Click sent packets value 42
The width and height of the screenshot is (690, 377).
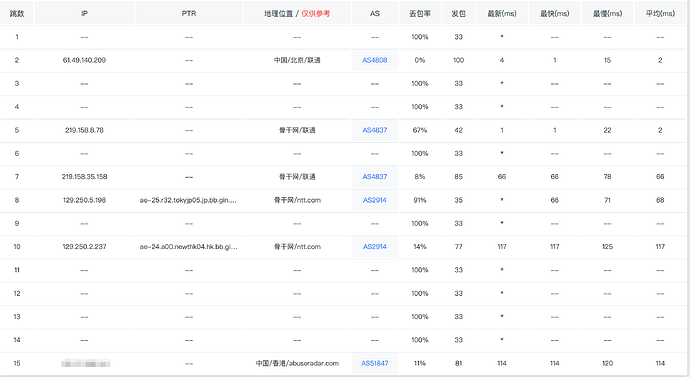coord(459,130)
